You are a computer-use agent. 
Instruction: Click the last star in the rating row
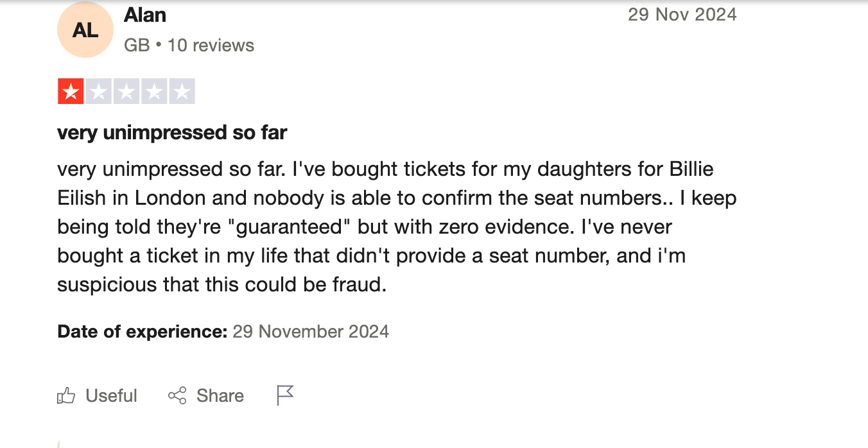[x=182, y=91]
